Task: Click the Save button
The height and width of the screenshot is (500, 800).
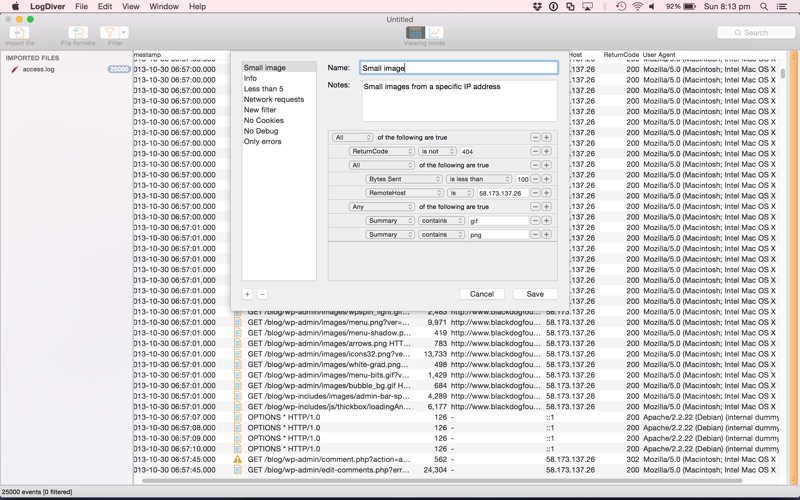Action: [535, 294]
